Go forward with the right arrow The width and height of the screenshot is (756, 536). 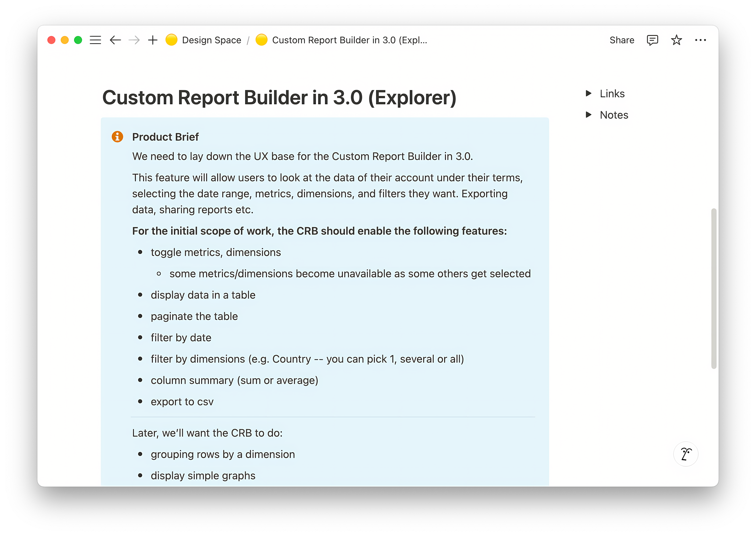point(134,40)
